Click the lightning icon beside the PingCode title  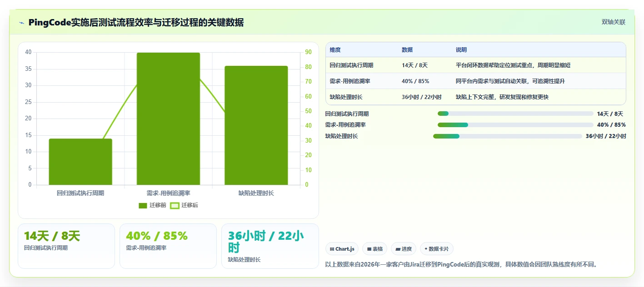[21, 23]
